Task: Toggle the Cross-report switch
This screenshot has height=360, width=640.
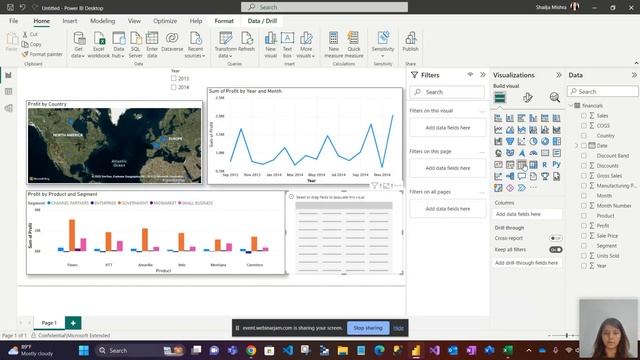Action: tap(556, 238)
